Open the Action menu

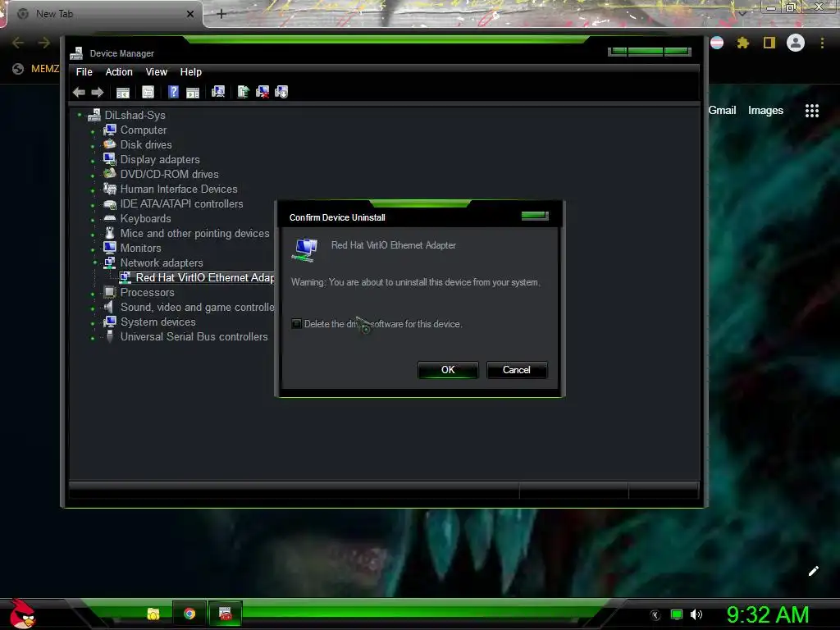click(119, 72)
